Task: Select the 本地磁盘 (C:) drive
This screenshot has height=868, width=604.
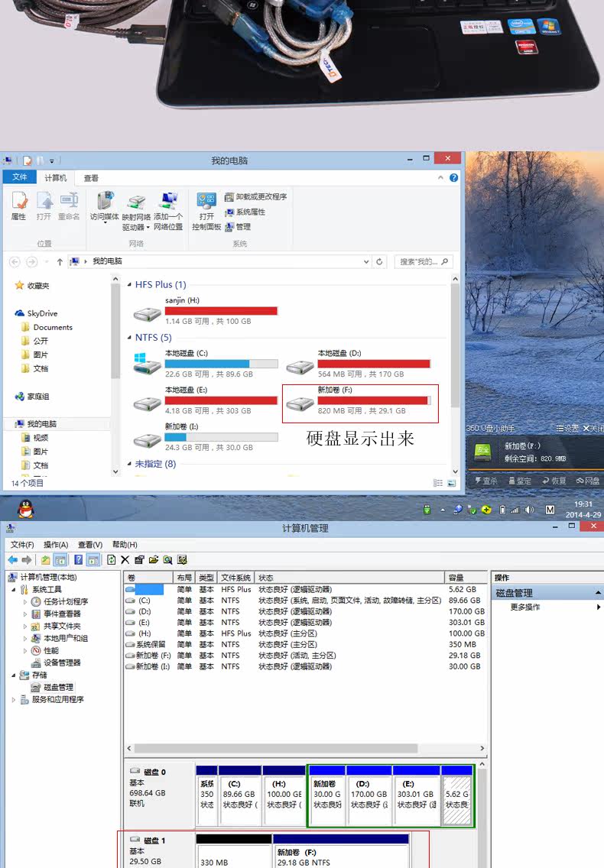Action: [205, 364]
